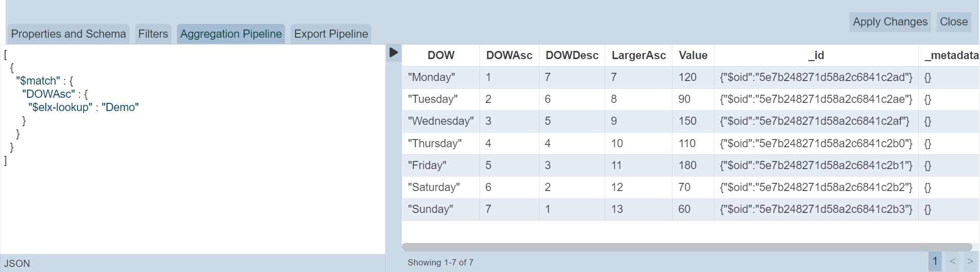This screenshot has width=980, height=272.
Task: Click the Apply Changes button
Action: click(x=890, y=22)
